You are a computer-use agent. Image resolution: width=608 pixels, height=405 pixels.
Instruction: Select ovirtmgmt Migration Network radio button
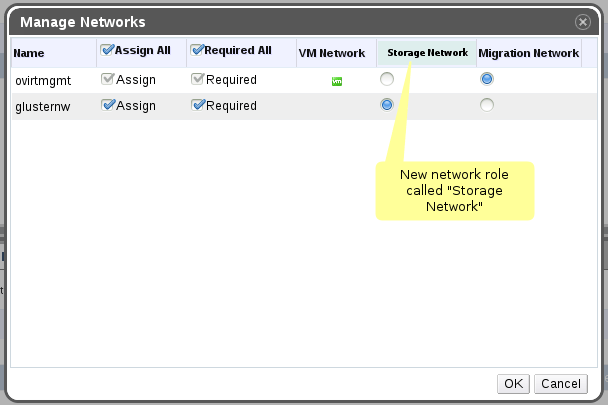pyautogui.click(x=487, y=79)
